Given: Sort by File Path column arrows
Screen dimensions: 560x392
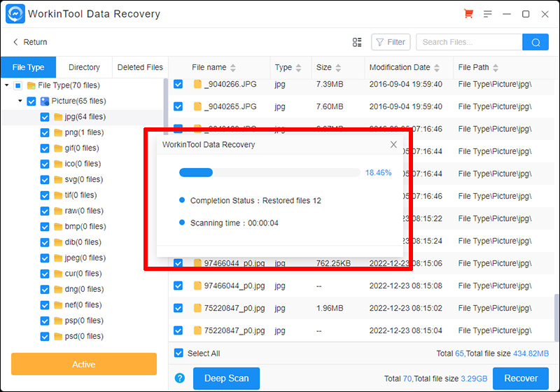Looking at the screenshot, I should [x=496, y=67].
